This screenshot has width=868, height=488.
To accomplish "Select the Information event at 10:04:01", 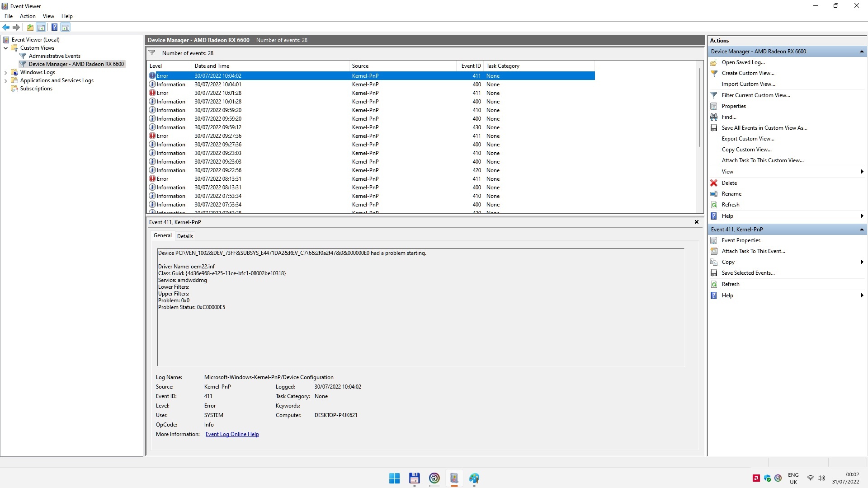I will [x=371, y=84].
